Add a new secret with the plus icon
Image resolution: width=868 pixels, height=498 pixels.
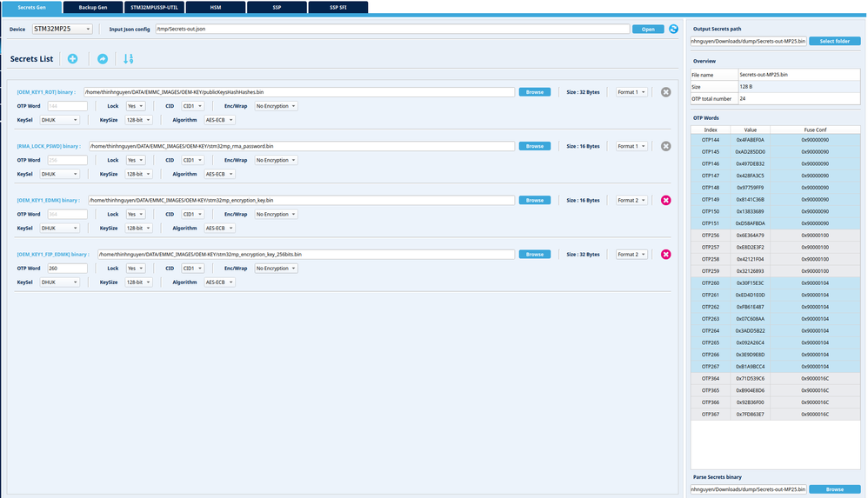coord(72,58)
